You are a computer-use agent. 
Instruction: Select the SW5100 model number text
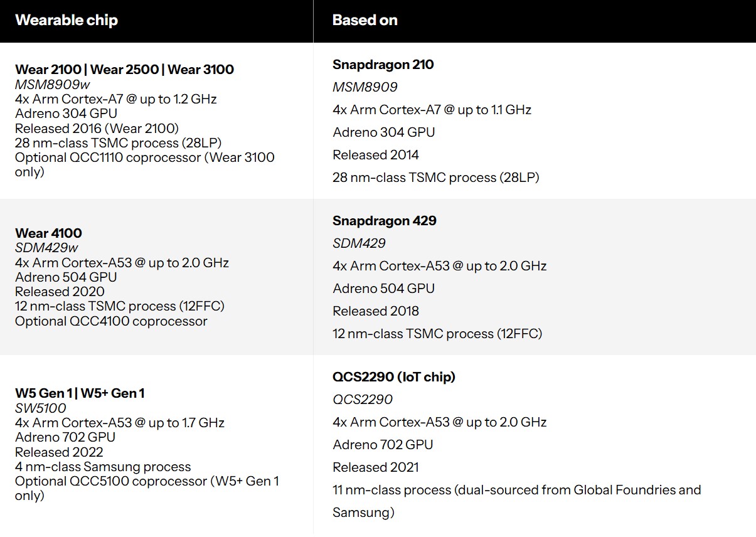40,408
